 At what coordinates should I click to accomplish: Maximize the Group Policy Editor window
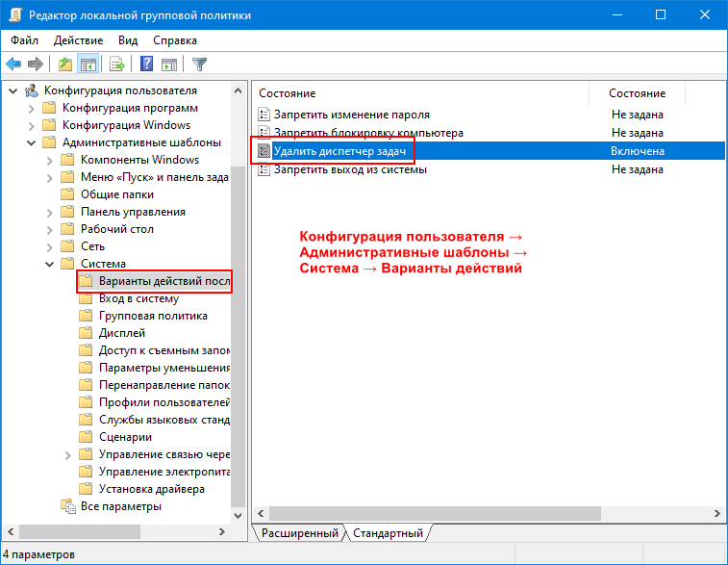tap(661, 14)
